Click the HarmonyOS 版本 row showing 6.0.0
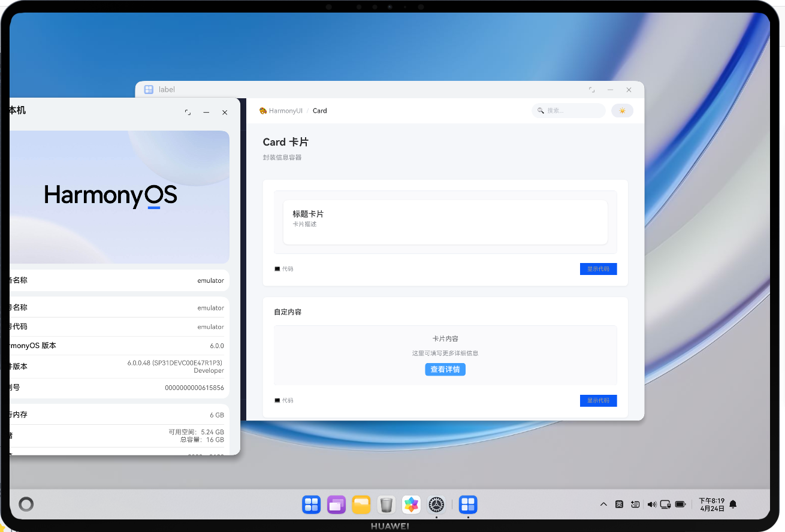The height and width of the screenshot is (532, 785). coord(119,346)
